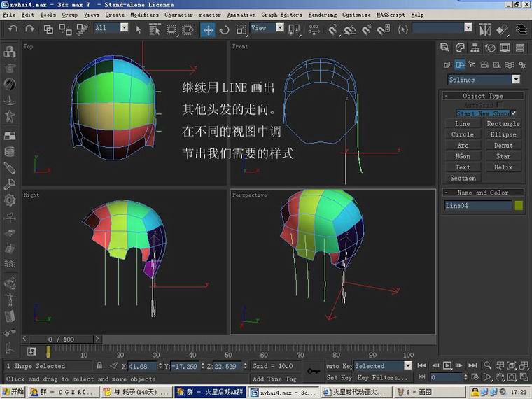Select Cameras category icon
This screenshot has height=399, width=532.
point(484,64)
